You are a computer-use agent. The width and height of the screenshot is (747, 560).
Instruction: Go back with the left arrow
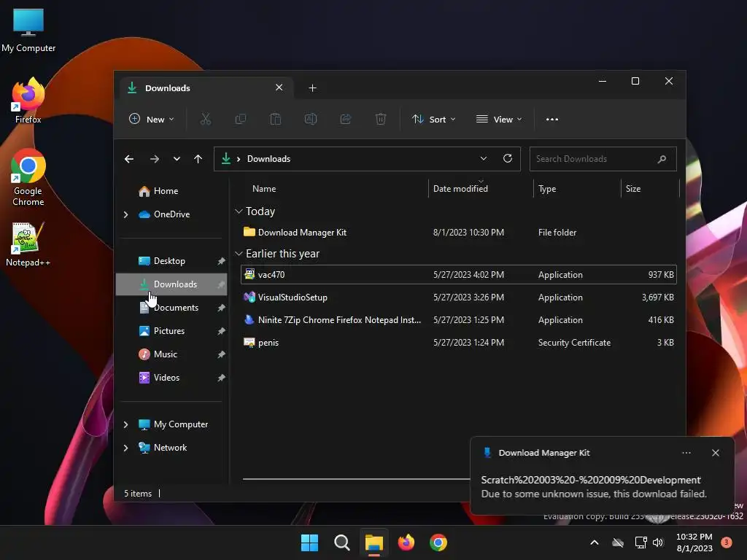[129, 159]
